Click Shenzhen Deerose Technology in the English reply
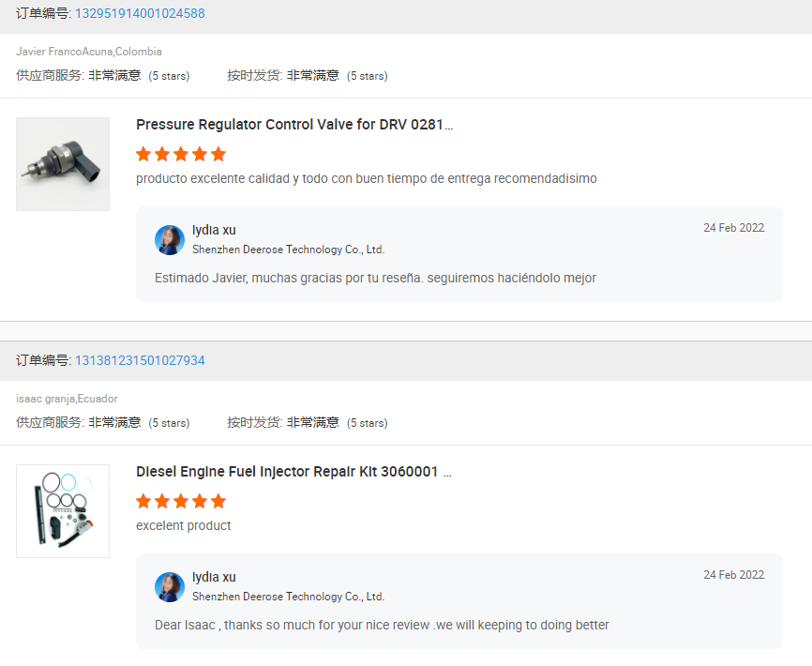This screenshot has height=666, width=812. click(288, 597)
